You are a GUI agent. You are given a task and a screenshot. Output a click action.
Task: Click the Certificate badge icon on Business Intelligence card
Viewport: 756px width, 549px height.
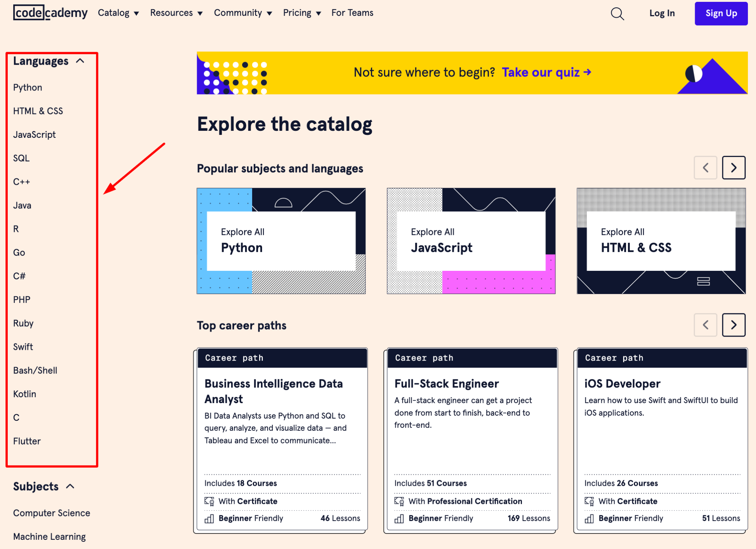click(209, 501)
